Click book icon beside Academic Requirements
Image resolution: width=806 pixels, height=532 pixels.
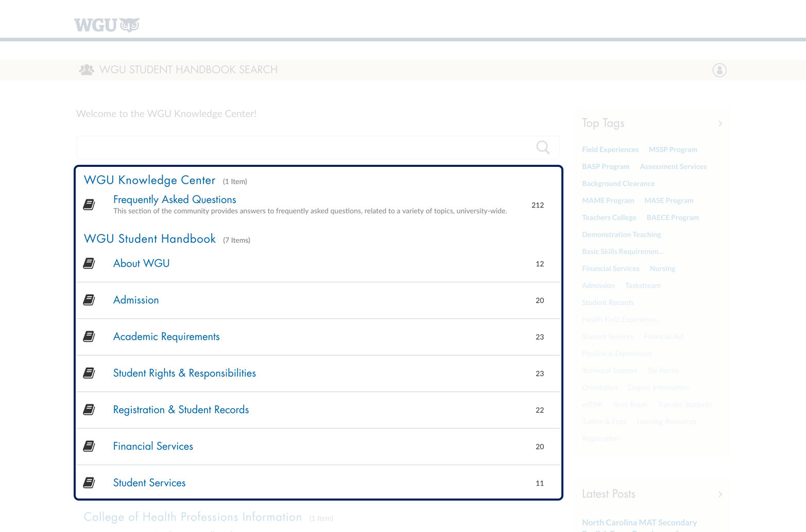point(89,336)
